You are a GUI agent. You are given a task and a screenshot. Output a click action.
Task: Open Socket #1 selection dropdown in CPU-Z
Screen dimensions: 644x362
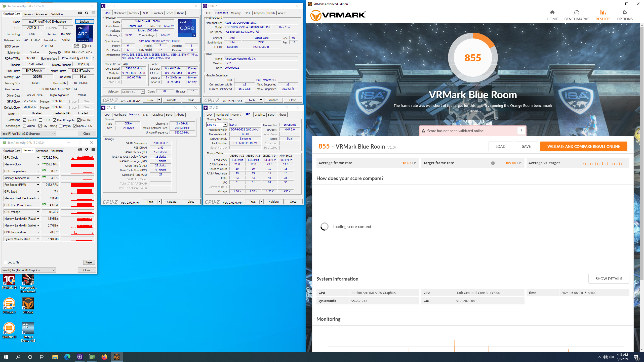[133, 92]
